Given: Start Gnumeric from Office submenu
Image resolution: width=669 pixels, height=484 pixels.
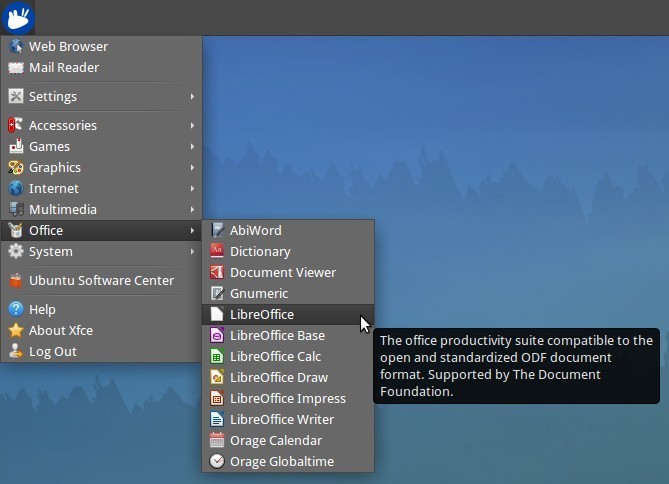Looking at the screenshot, I should (288, 293).
